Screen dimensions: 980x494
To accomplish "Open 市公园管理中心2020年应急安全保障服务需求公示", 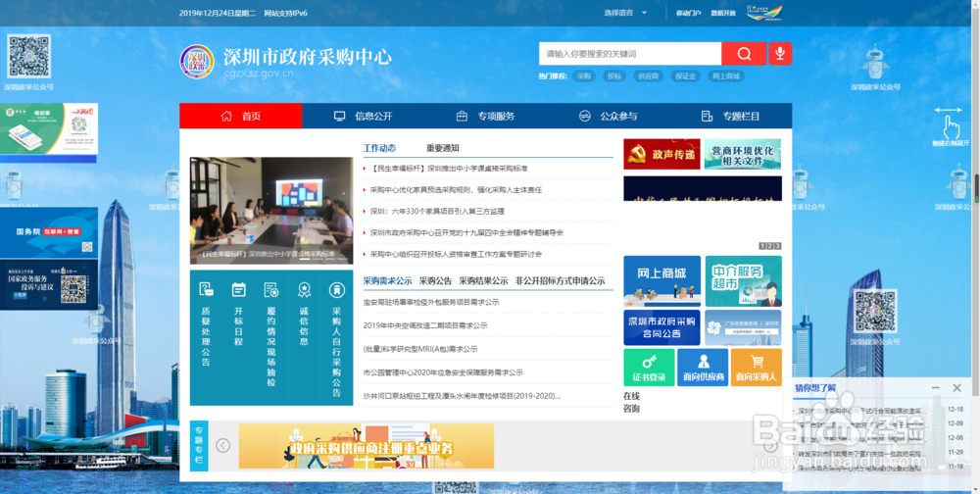I will (x=443, y=372).
